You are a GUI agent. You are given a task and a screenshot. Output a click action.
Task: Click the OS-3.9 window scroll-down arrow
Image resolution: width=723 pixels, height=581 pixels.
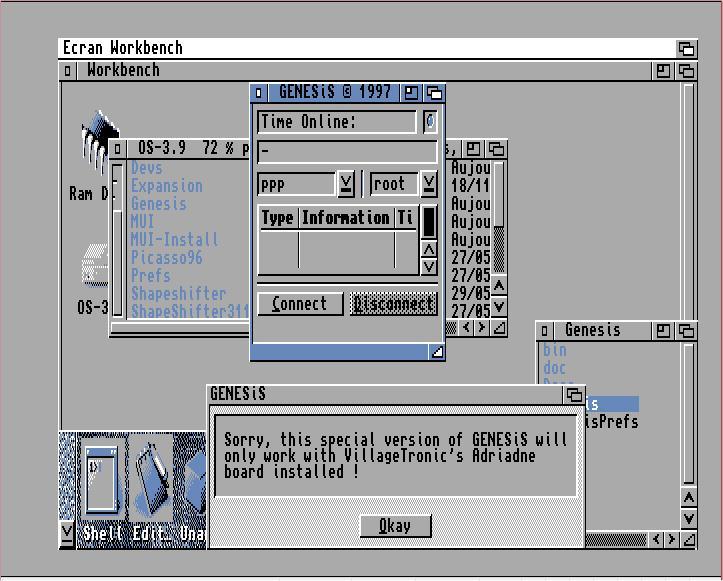tap(499, 306)
